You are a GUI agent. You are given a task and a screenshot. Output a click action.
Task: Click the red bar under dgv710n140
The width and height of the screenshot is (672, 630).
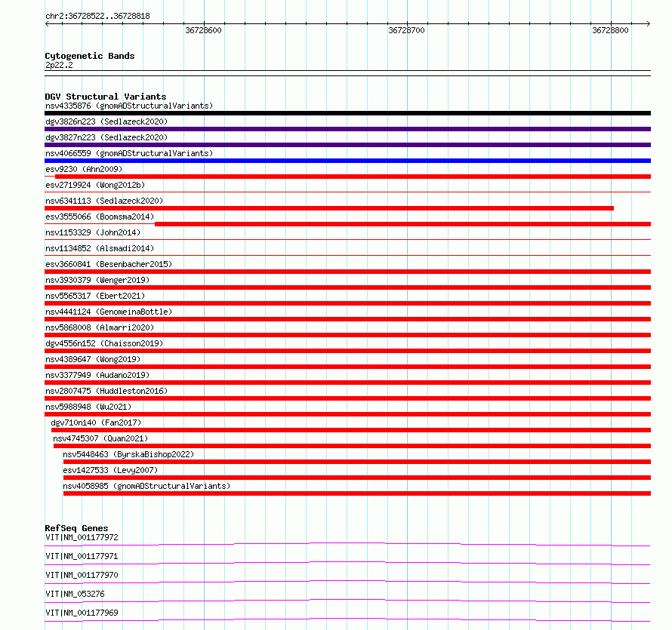click(x=351, y=430)
